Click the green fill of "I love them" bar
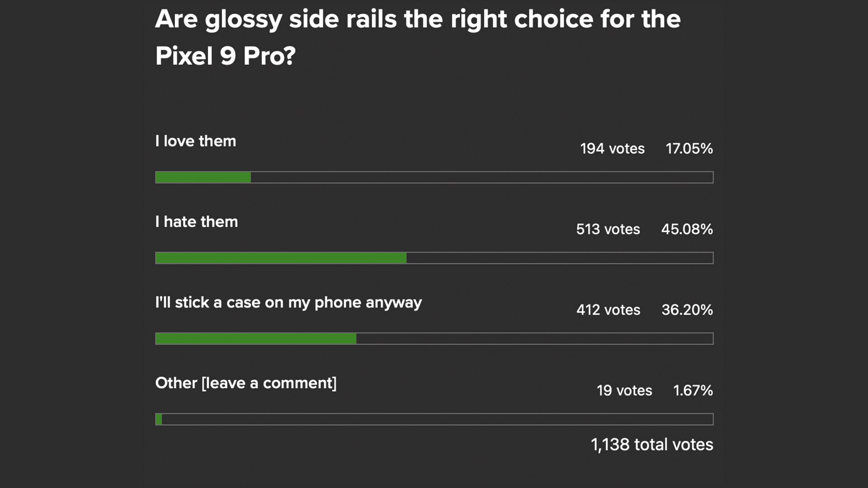Screen dimensions: 868x488 tap(203, 177)
